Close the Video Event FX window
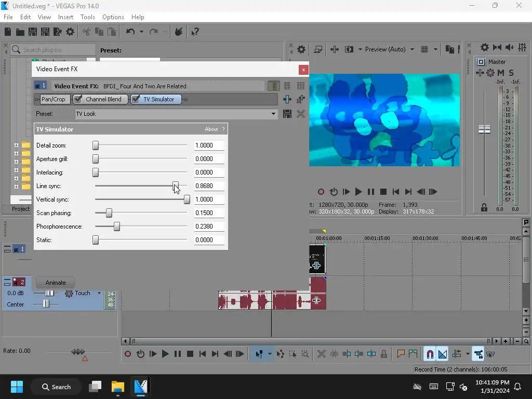This screenshot has width=532, height=399. coord(303,70)
